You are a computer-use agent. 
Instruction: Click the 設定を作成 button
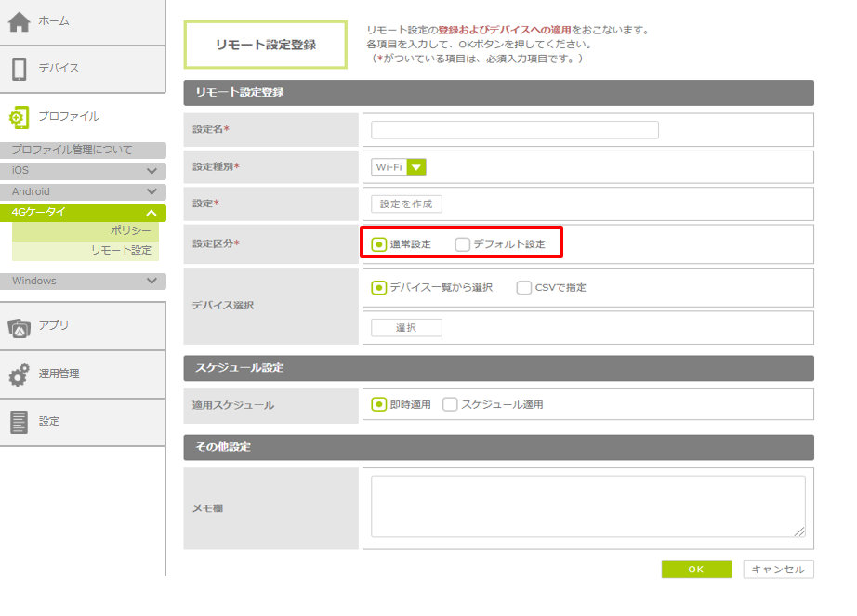[406, 204]
